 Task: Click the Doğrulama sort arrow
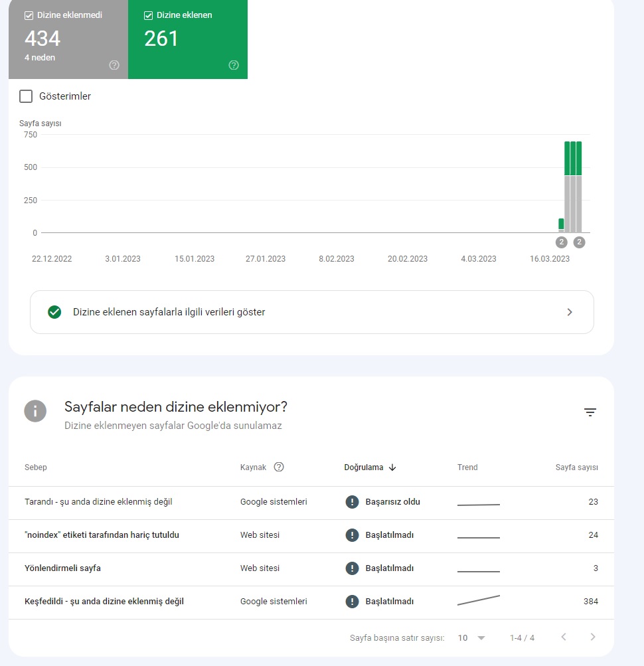click(x=392, y=467)
